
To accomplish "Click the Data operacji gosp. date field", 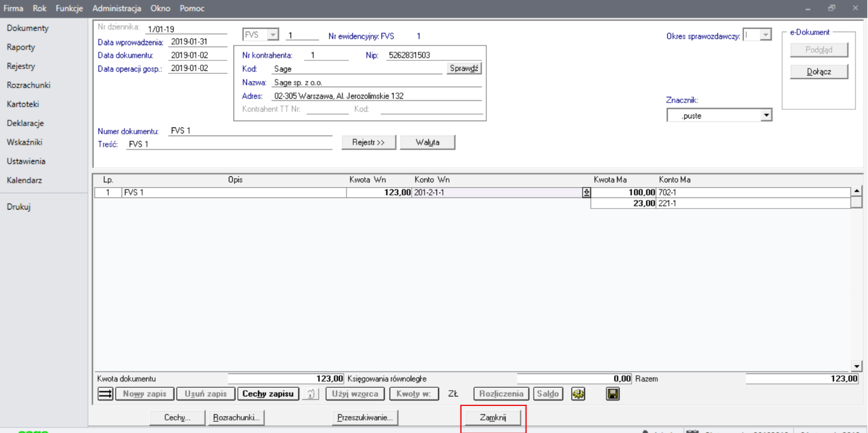I will pyautogui.click(x=198, y=68).
